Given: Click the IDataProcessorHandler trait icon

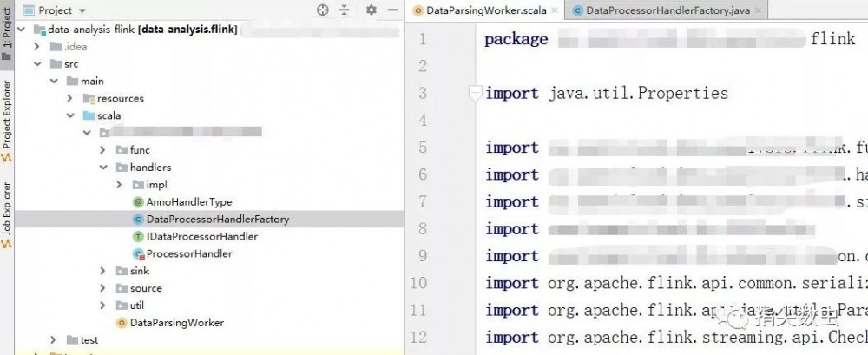Looking at the screenshot, I should pyautogui.click(x=138, y=236).
